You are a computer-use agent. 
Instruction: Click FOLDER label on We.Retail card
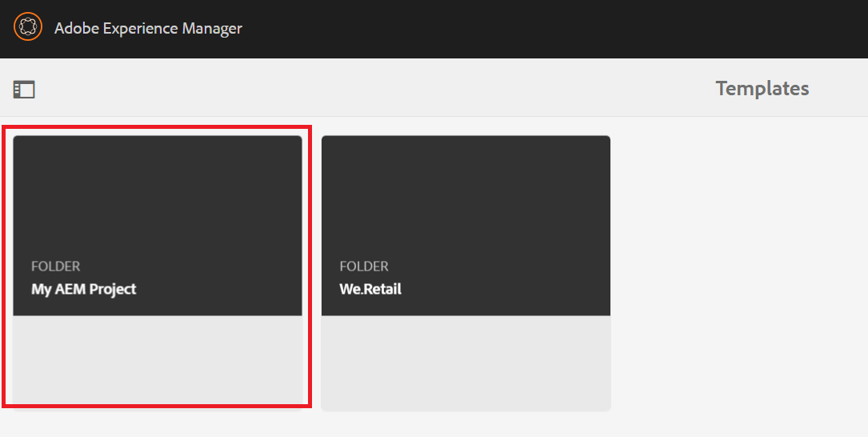pyautogui.click(x=364, y=267)
